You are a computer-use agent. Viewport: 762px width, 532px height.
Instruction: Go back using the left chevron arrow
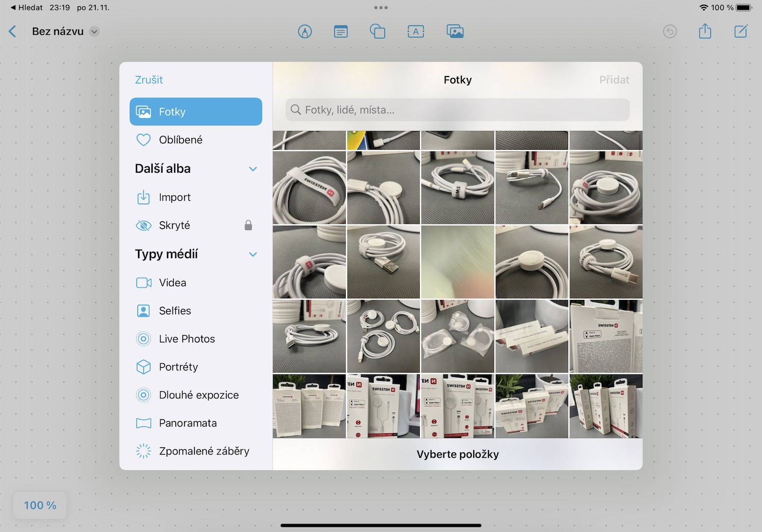[x=13, y=31]
